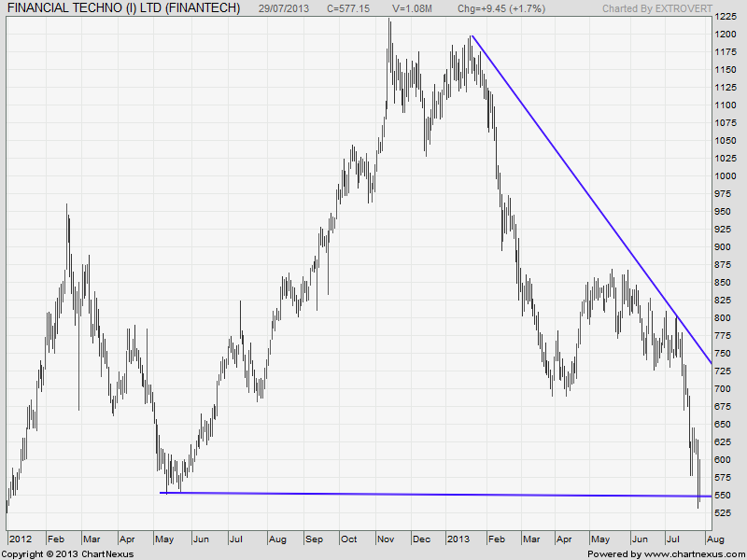Open the www.chartnexus.com link at bottom right

[x=693, y=553]
